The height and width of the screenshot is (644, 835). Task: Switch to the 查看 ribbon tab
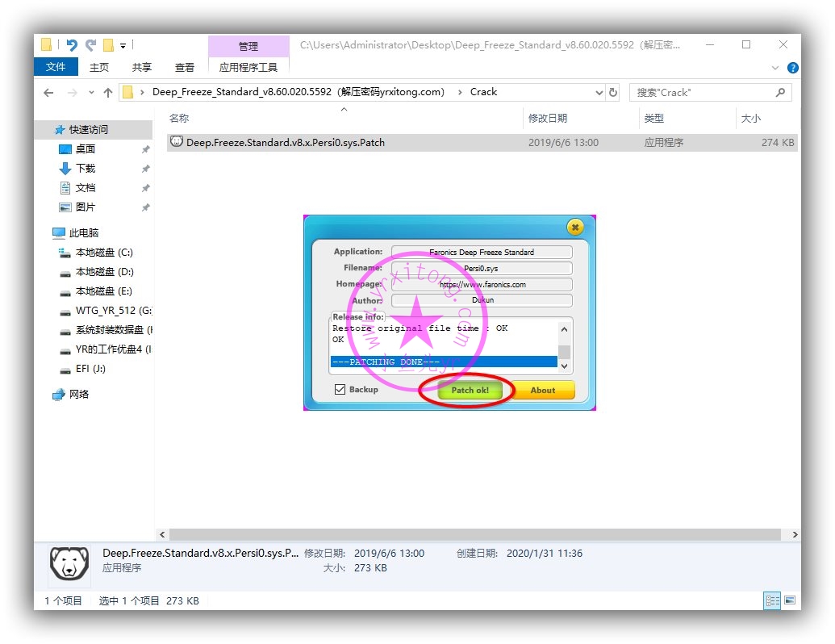tap(184, 67)
